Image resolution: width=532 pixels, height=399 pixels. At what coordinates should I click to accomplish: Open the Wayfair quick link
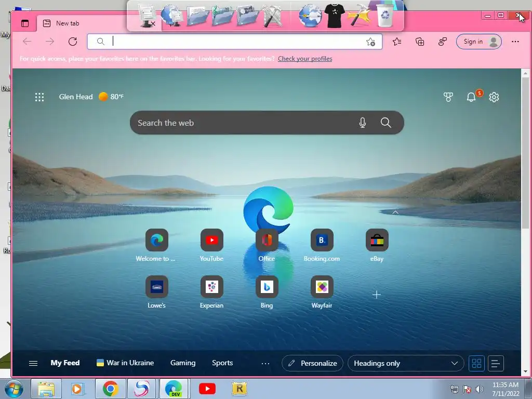point(322,292)
